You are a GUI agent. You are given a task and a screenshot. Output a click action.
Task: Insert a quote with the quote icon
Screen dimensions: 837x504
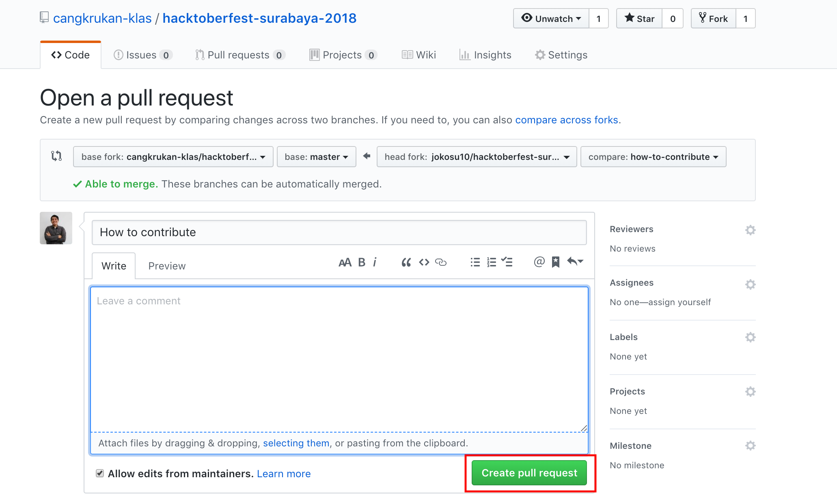[x=406, y=263]
